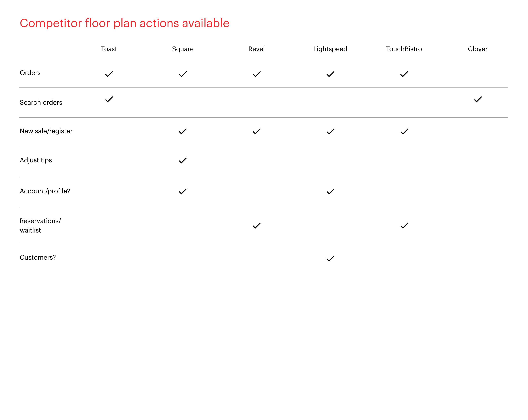Click the Square checkmark in Orders row
This screenshot has width=528, height=420.
tap(183, 74)
